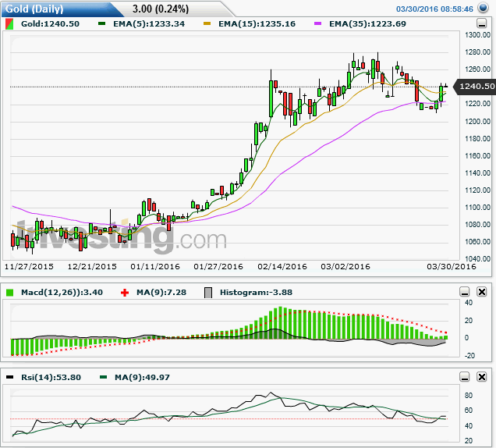This screenshot has width=496, height=448.
Task: Click the Gold:1240.50 legend text
Action: click(x=50, y=23)
